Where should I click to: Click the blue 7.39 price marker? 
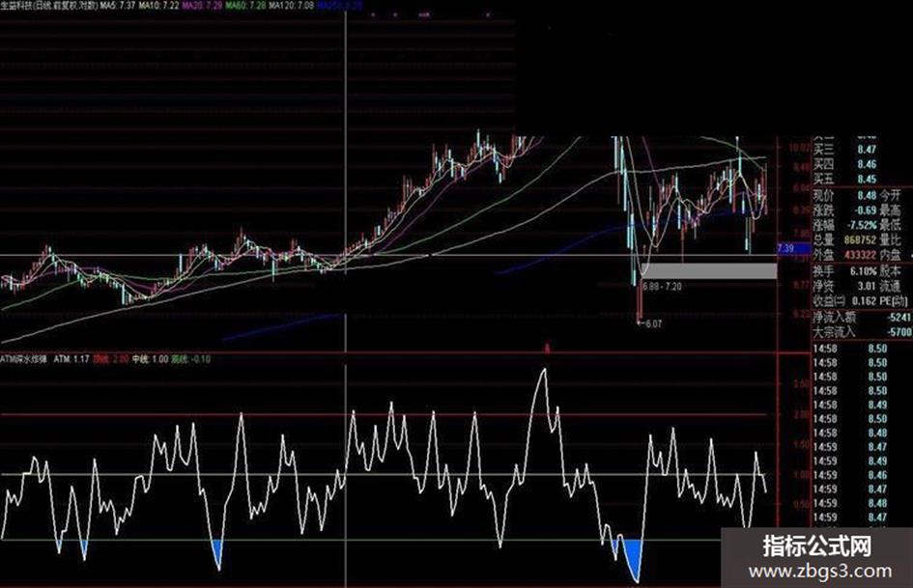(793, 248)
